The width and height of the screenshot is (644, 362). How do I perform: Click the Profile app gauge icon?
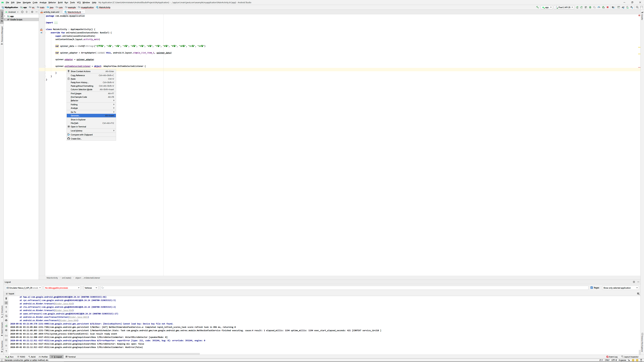599,7
